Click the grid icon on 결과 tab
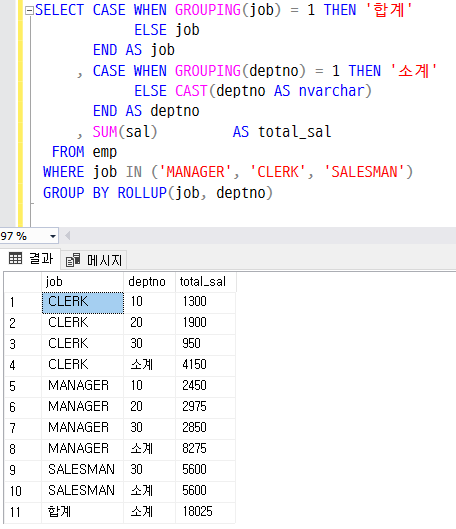Viewport: 456px width, 529px height. tap(16, 258)
